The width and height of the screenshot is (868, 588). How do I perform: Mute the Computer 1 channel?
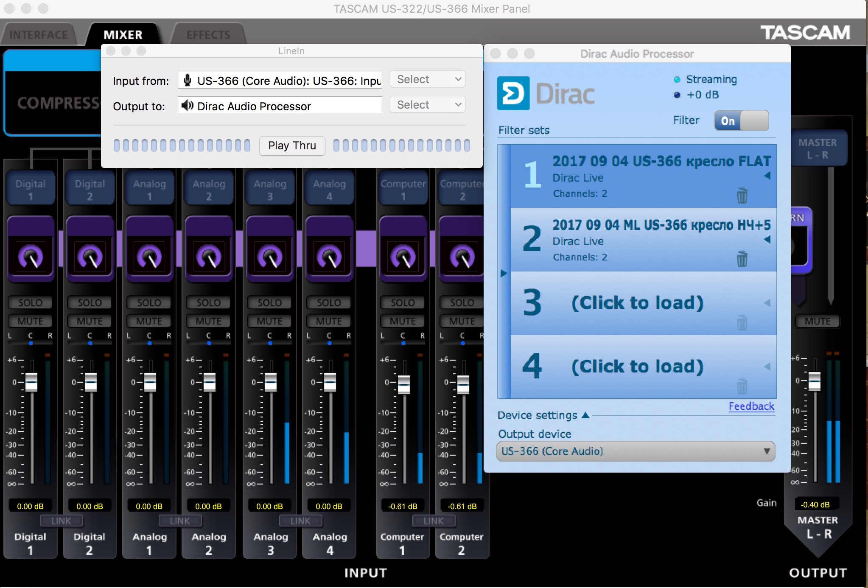[x=403, y=321]
